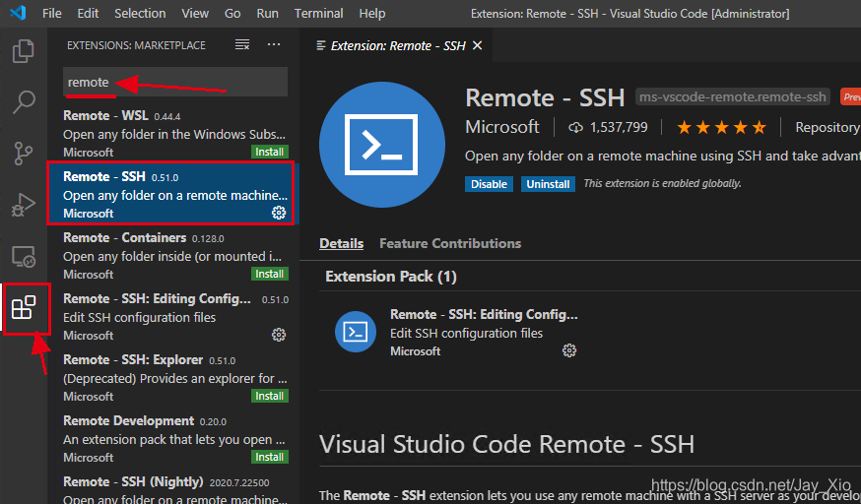861x504 pixels.
Task: Open the Run and Debug view
Action: pyautogui.click(x=24, y=205)
